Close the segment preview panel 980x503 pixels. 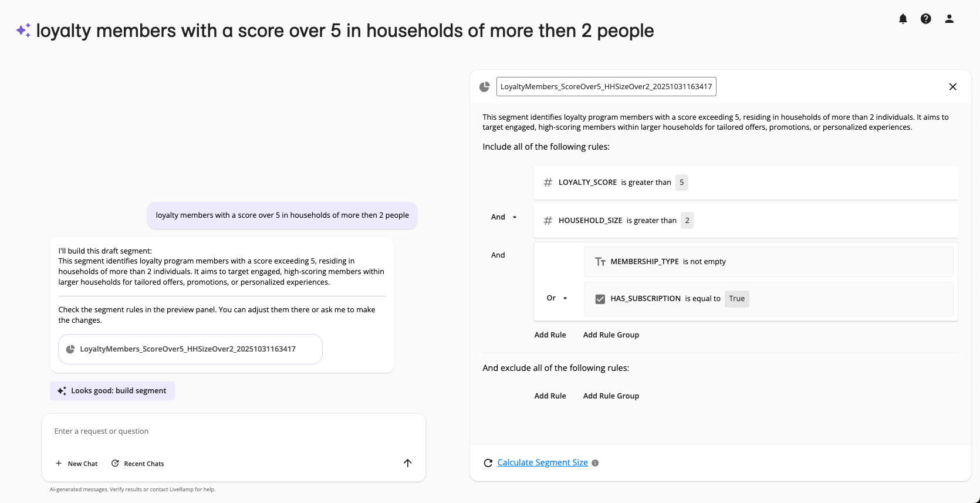pos(953,87)
